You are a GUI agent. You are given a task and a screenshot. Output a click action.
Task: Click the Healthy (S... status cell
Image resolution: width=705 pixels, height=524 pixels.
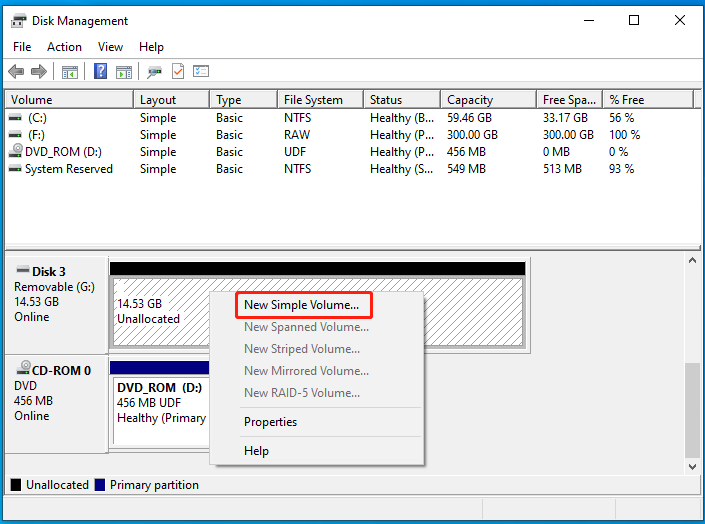point(402,169)
